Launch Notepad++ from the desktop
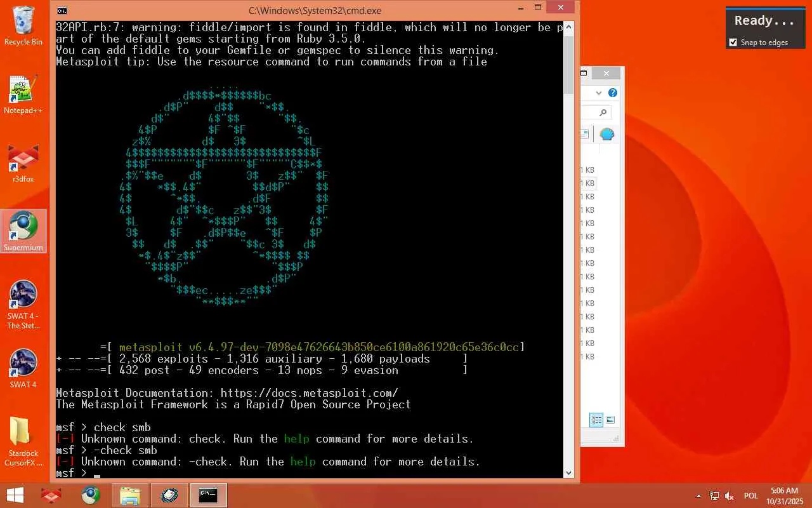Viewport: 812px width, 508px height. (23, 95)
